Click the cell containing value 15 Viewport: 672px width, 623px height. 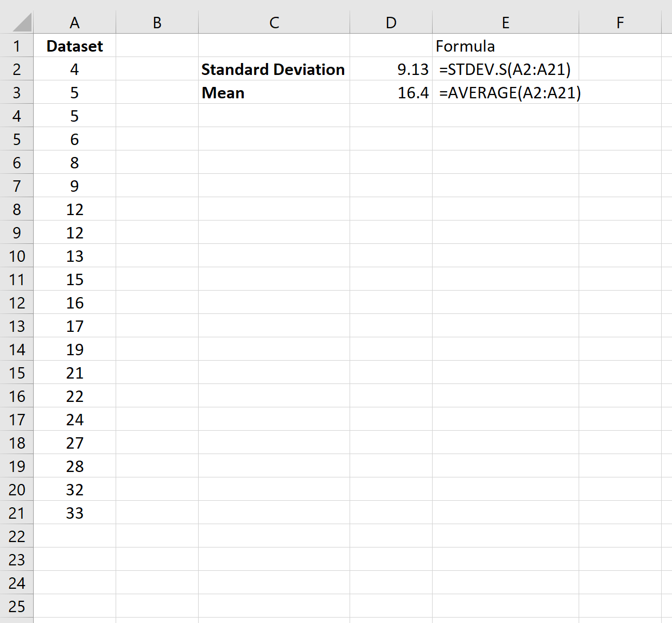pos(75,279)
